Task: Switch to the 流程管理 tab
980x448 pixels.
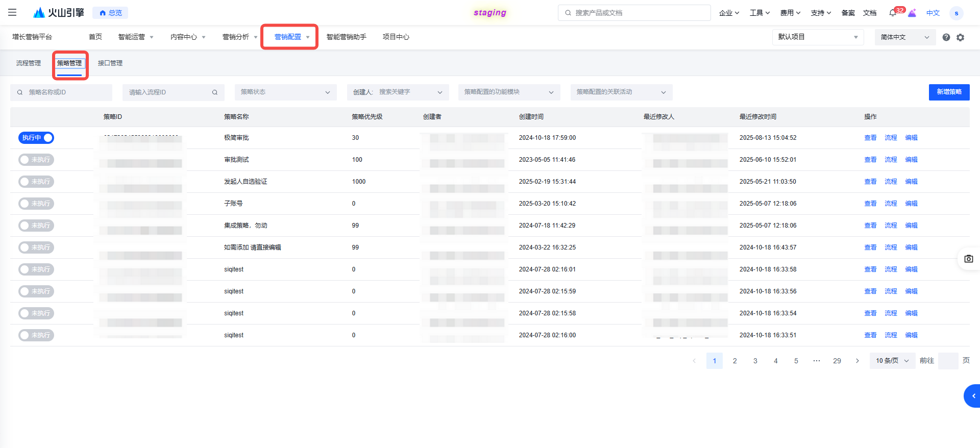Action: tap(29, 63)
